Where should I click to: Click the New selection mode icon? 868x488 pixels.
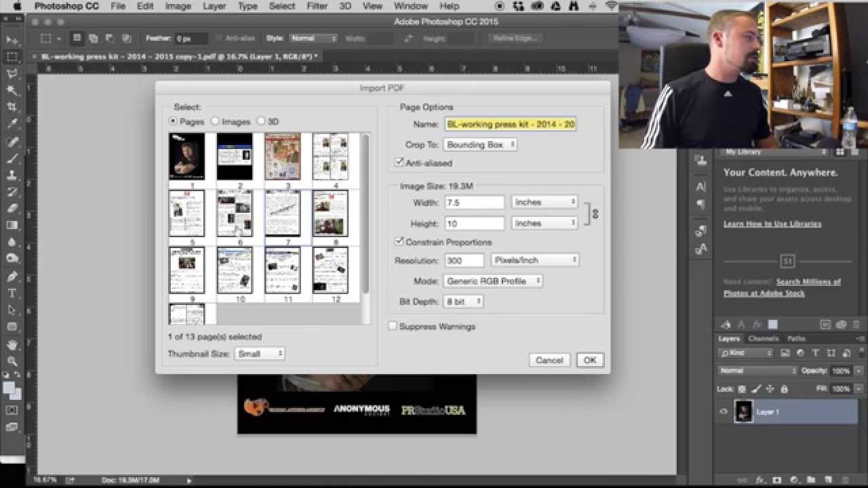77,39
